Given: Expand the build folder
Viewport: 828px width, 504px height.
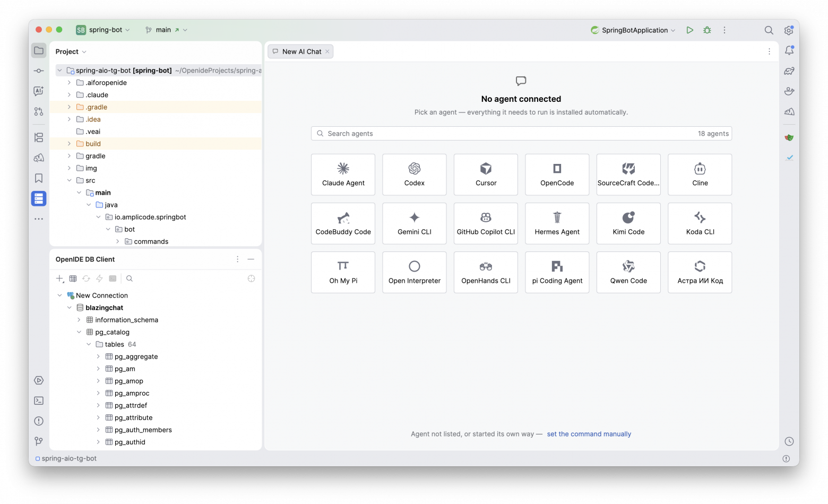Looking at the screenshot, I should click(x=69, y=144).
